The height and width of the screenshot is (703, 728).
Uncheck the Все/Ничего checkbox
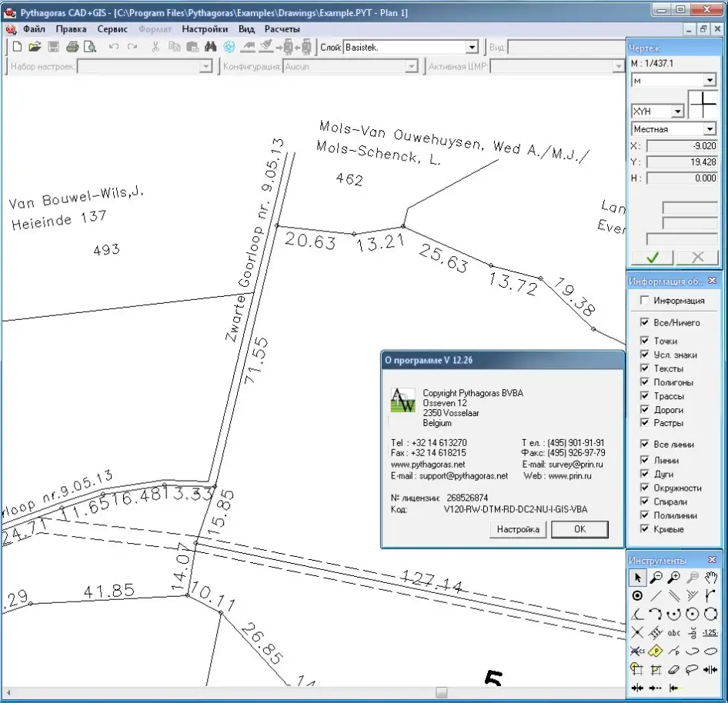pos(644,322)
